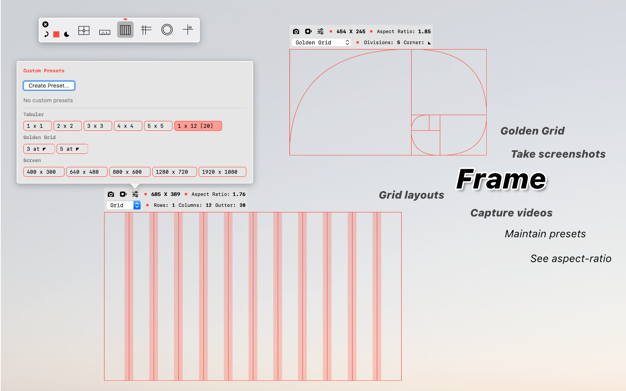
Task: Toggle dark mode moon icon
Action: 67,34
